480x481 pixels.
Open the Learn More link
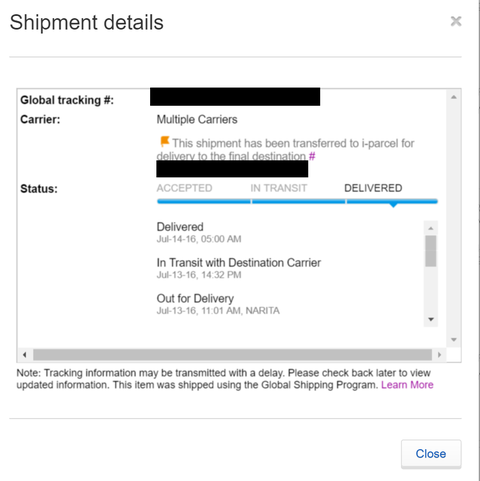[x=407, y=385]
